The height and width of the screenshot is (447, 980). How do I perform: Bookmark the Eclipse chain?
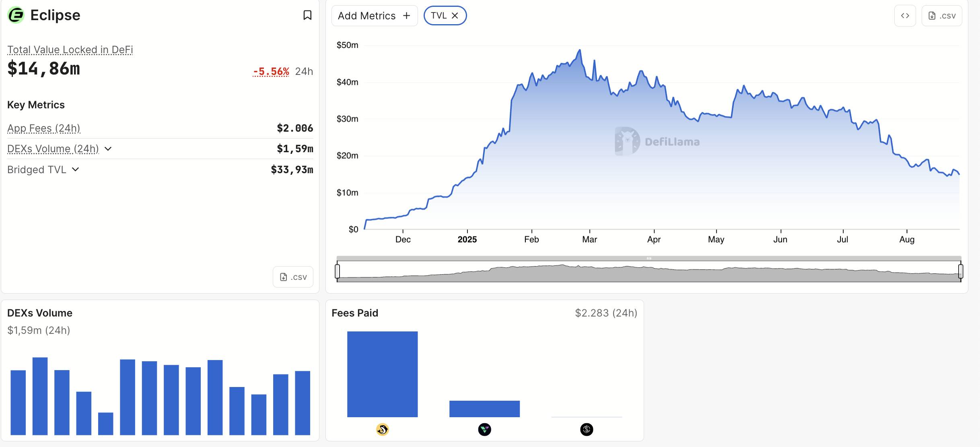tap(307, 15)
